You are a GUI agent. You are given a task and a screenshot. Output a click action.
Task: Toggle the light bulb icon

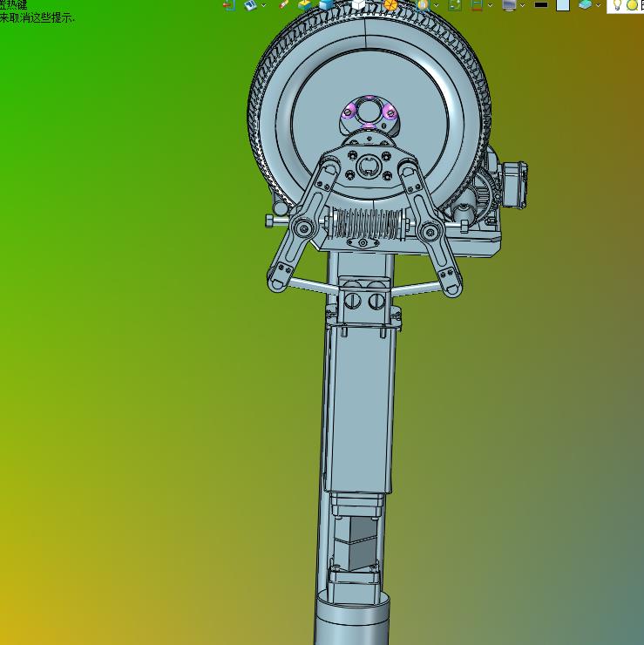616,5
